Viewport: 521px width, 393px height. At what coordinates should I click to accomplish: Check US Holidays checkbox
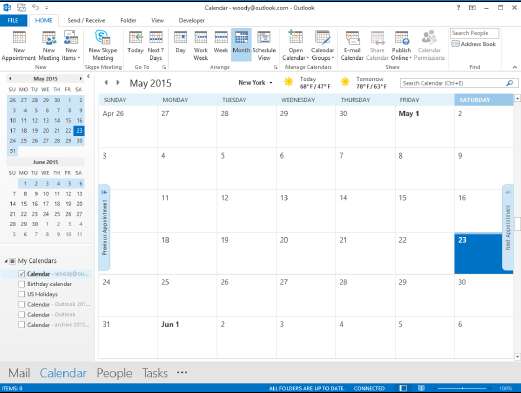point(22,294)
